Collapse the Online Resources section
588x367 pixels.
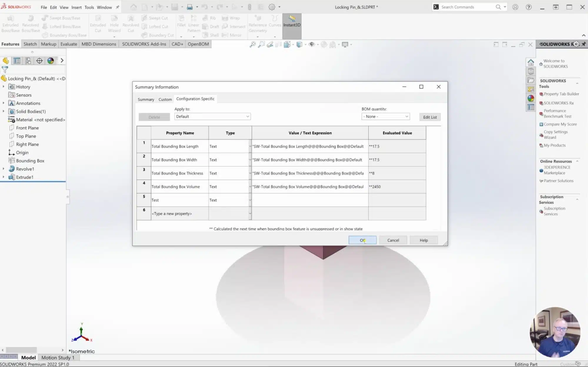click(x=577, y=161)
